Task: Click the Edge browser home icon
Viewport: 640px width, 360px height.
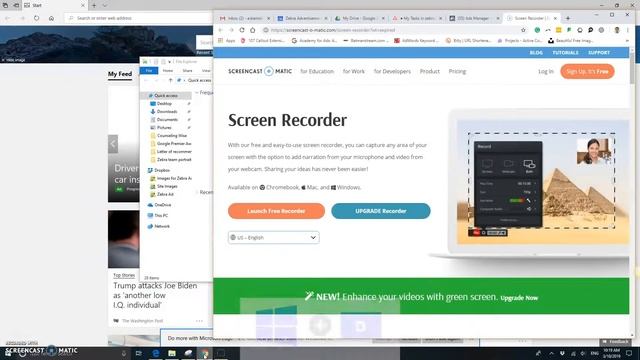Action: (x=51, y=18)
